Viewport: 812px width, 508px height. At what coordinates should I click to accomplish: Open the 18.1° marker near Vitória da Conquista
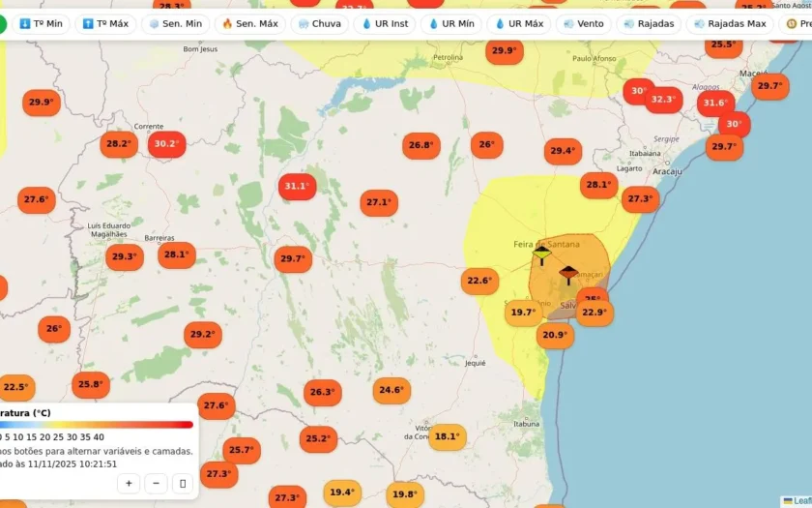(x=448, y=437)
